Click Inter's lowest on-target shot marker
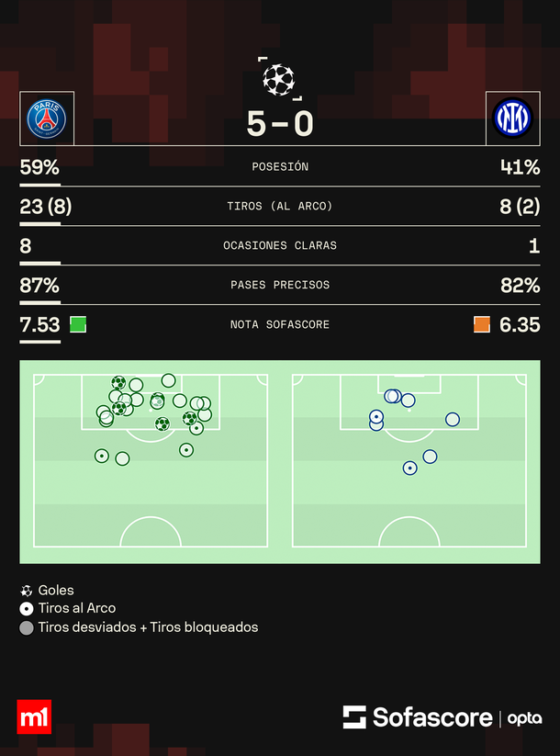This screenshot has width=560, height=756. tap(409, 468)
